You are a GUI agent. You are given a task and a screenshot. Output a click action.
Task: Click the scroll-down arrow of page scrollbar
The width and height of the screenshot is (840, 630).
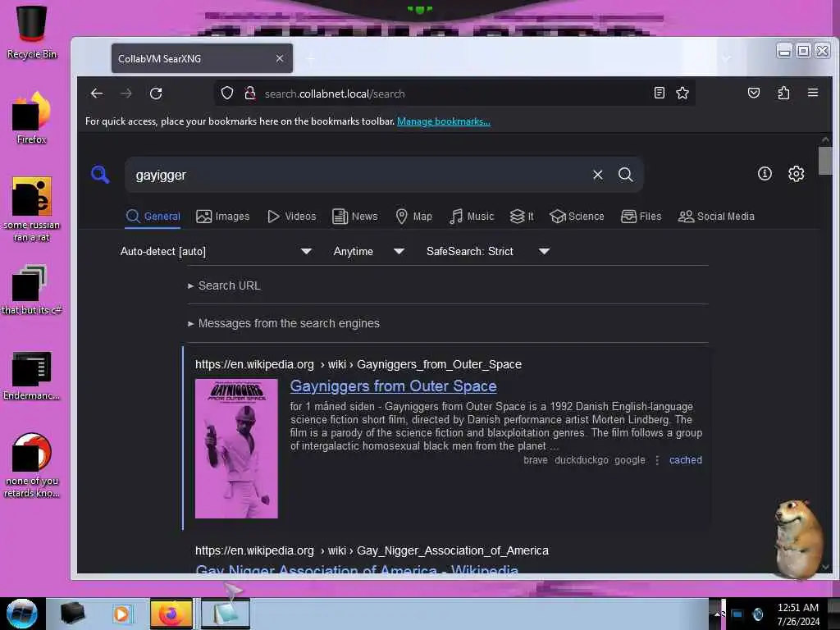click(825, 567)
